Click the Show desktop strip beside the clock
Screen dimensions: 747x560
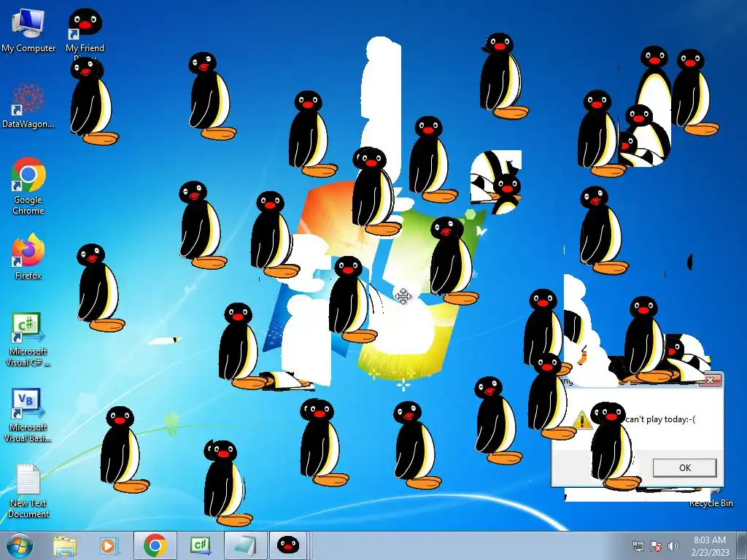pyautogui.click(x=742, y=545)
